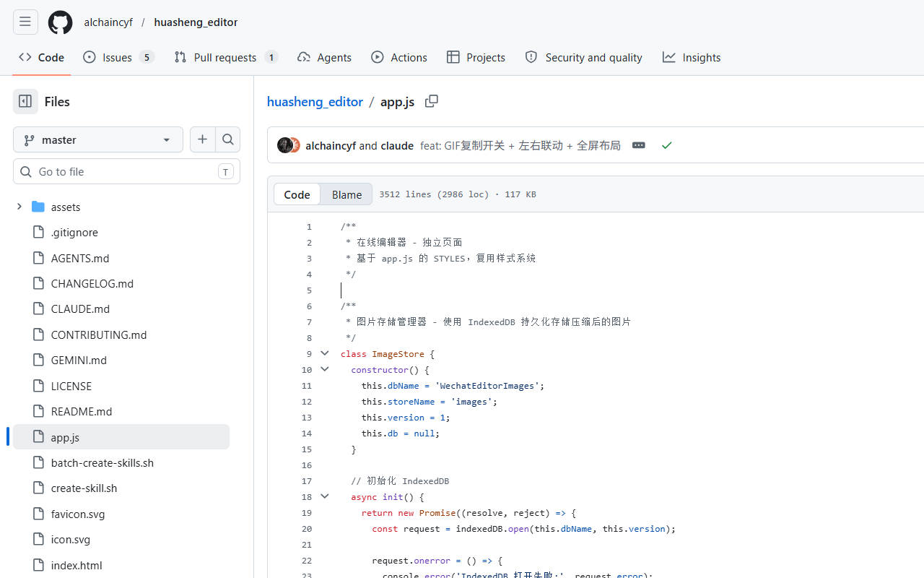Collapse the ImageStore class at line 9
The image size is (924, 578).
pos(325,353)
